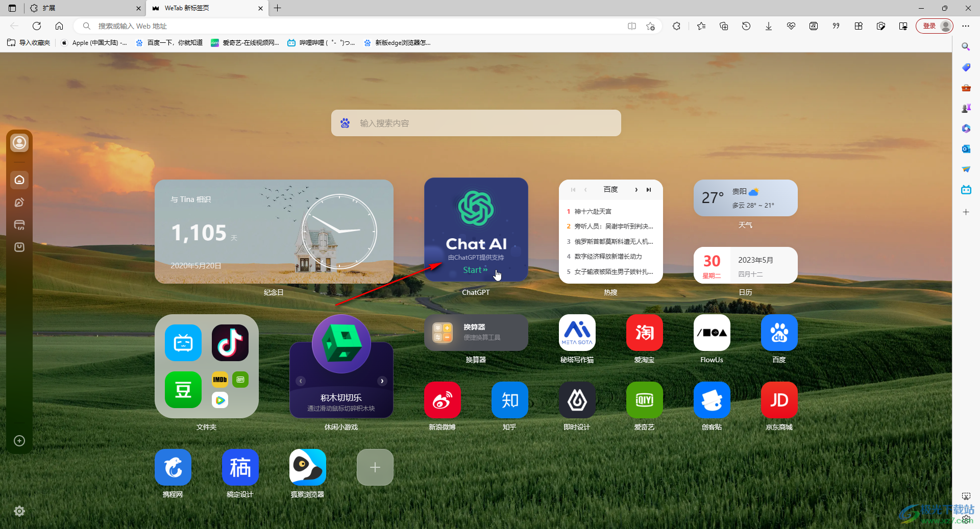Open WeTab settings gear

19,511
